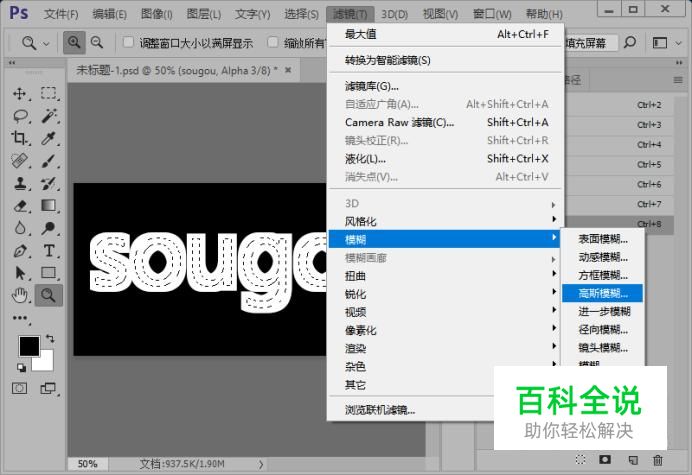Choose 动感模糊 from blur submenu
Screen dimensions: 692x475
[602, 257]
